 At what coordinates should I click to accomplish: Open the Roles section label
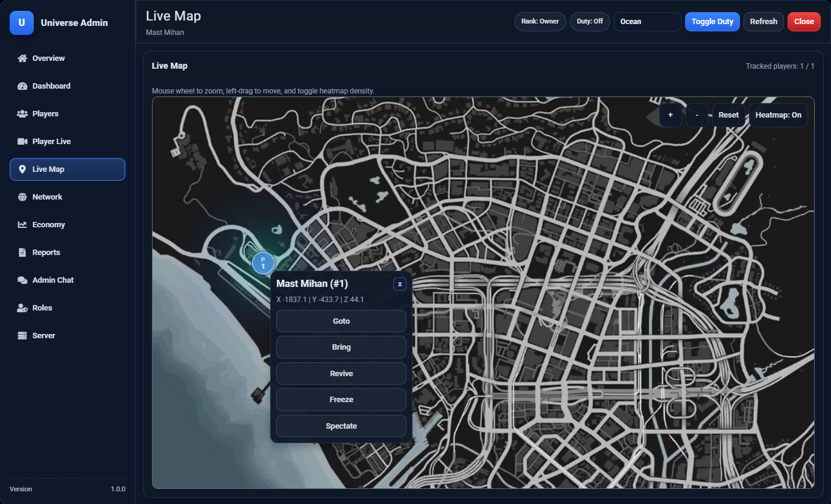tap(42, 308)
